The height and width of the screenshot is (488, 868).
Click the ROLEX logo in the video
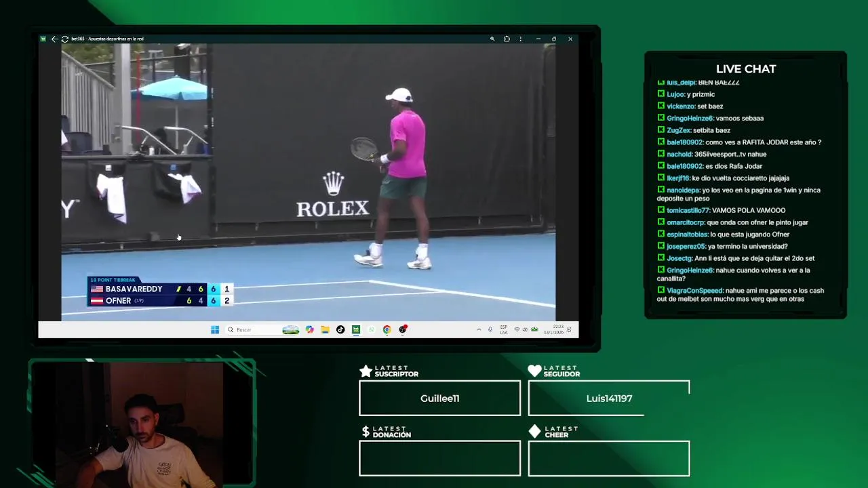click(333, 195)
